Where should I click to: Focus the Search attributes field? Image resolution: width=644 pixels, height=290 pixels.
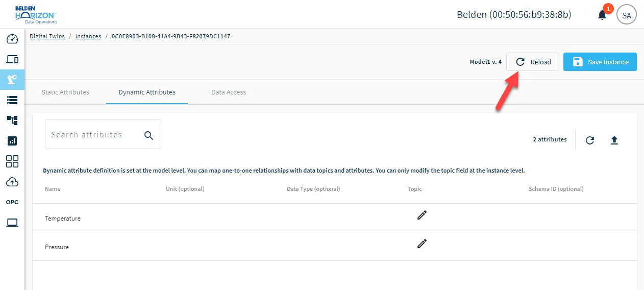pos(103,134)
